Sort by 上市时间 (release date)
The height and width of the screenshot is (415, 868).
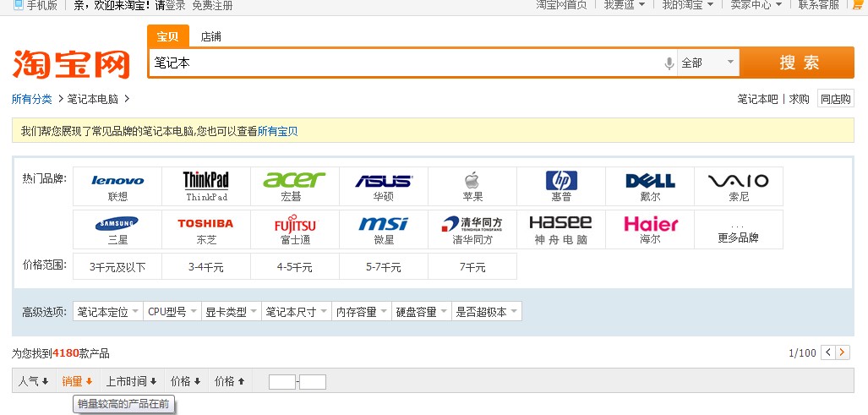[131, 381]
